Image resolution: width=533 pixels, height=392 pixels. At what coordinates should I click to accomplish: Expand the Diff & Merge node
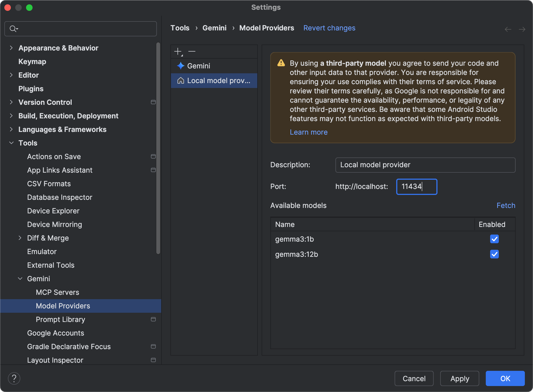point(20,238)
